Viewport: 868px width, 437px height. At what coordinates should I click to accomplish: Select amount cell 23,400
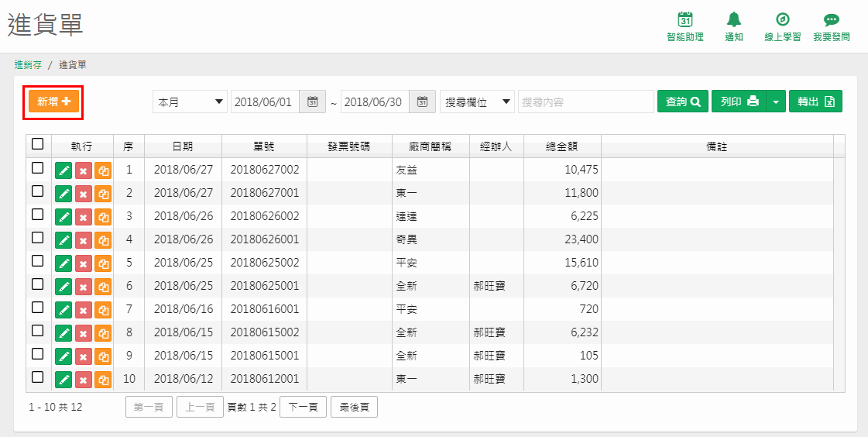562,240
